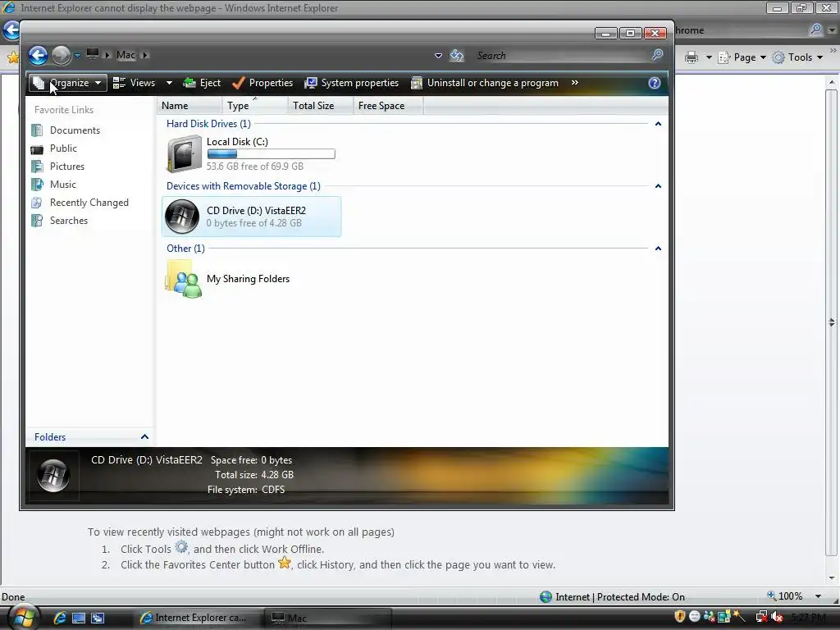840x630 pixels.
Task: Open Views dropdown arrow
Action: click(169, 83)
